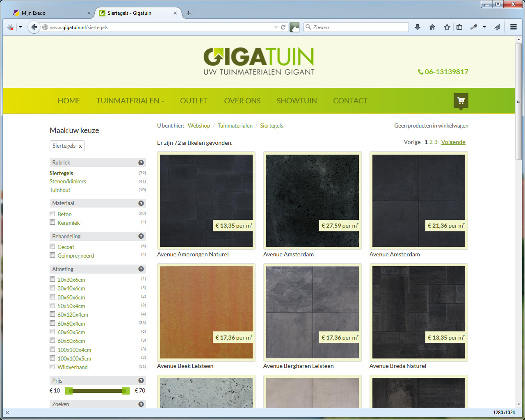Open the shopping cart icon
Screen dimensions: 525x420
coord(461,100)
